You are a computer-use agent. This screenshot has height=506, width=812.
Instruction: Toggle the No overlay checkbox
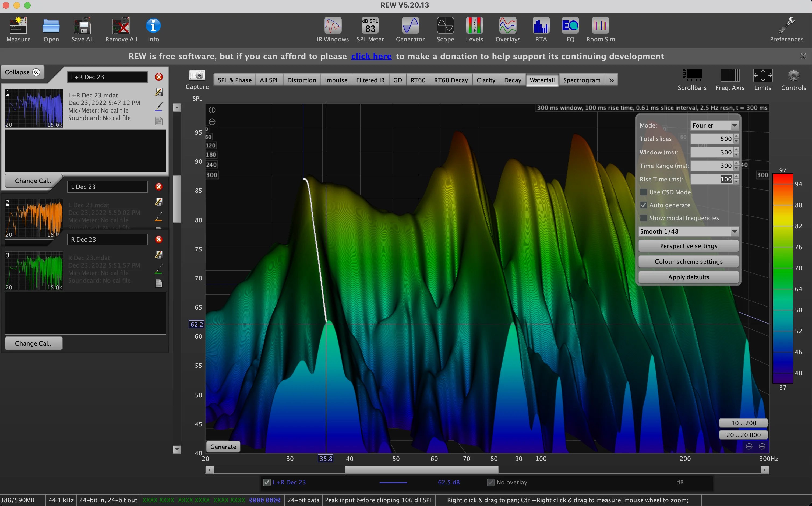pyautogui.click(x=490, y=482)
